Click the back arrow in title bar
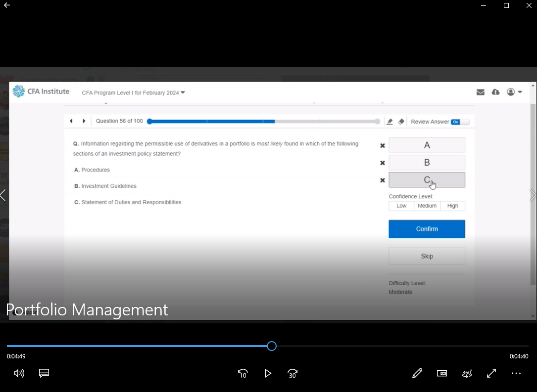 [x=7, y=5]
